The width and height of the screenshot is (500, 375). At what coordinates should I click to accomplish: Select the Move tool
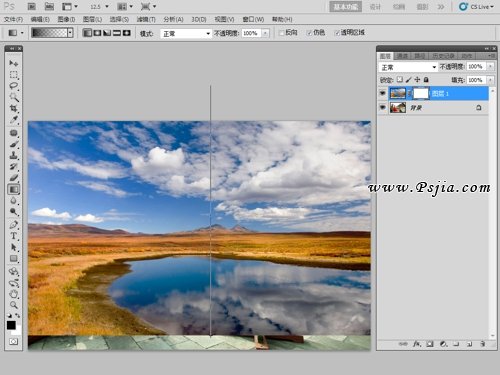point(14,63)
